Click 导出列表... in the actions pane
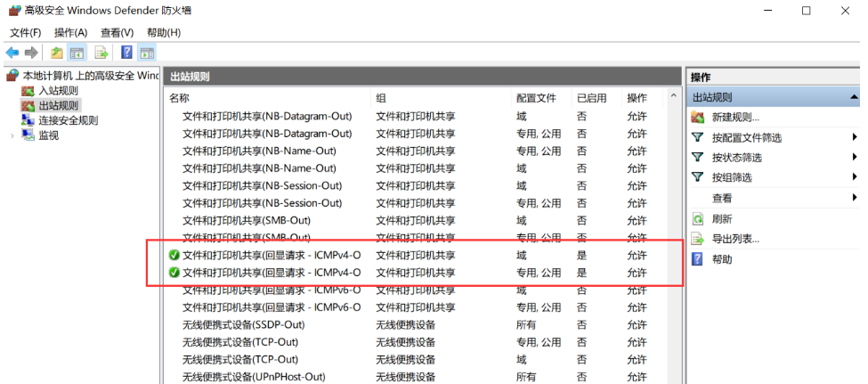The image size is (868, 384). pos(735,240)
